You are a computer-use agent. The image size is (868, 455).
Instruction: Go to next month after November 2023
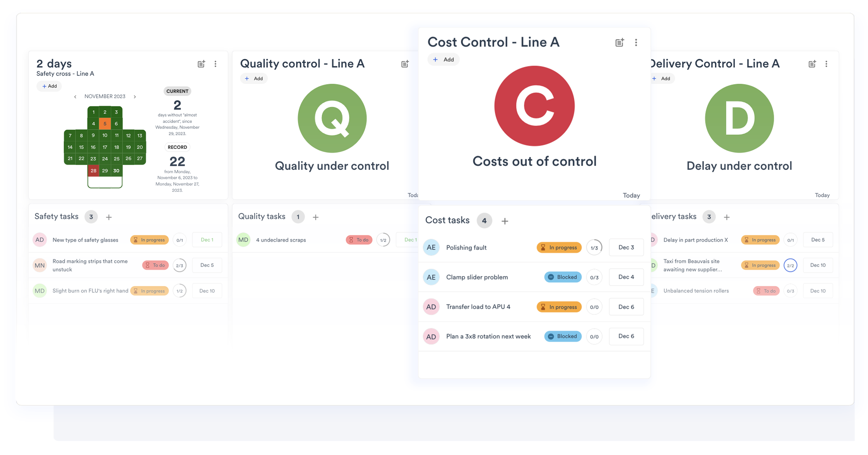coord(135,97)
